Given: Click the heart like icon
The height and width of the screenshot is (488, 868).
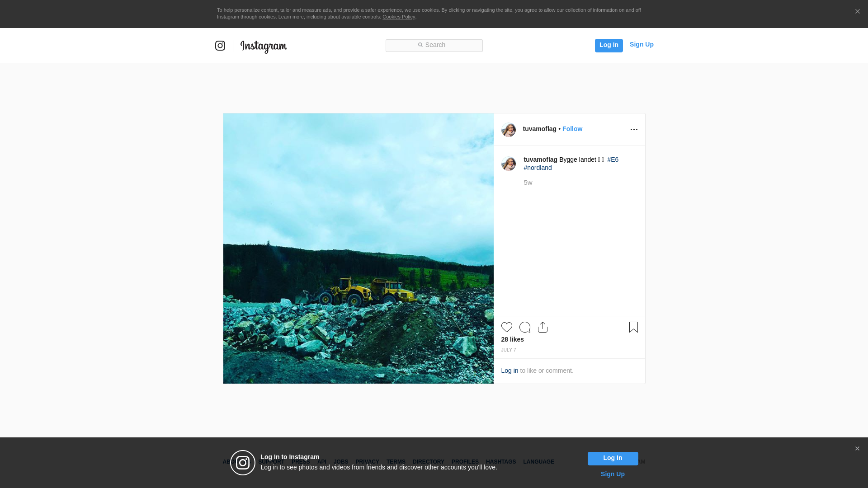Looking at the screenshot, I should pyautogui.click(x=506, y=327).
